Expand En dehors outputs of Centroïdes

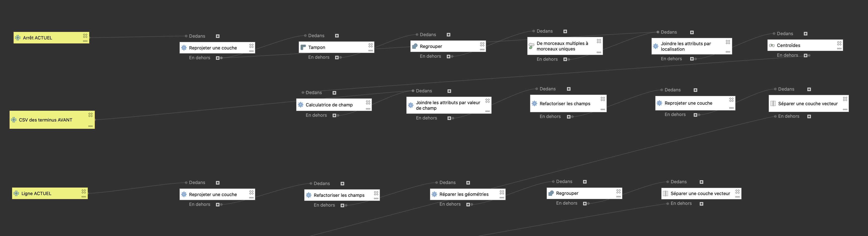805,55
